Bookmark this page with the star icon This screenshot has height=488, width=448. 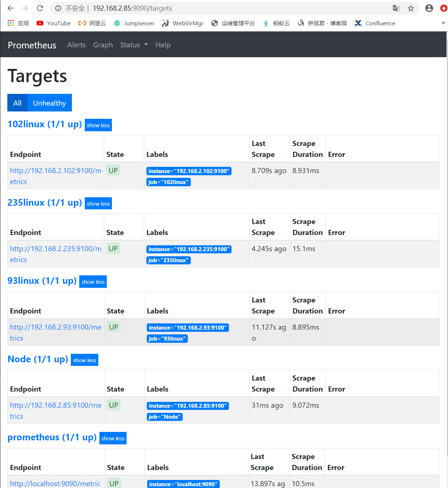(411, 8)
